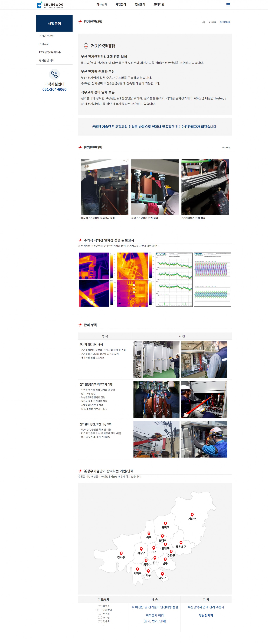The width and height of the screenshot is (268, 644).
Task: Open the 회사소개 top menu
Action: click(x=102, y=4)
